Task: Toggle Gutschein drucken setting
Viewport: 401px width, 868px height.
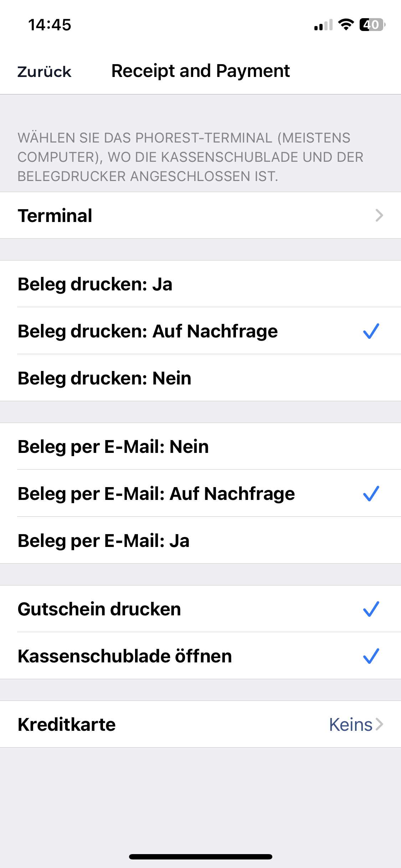Action: (200, 609)
